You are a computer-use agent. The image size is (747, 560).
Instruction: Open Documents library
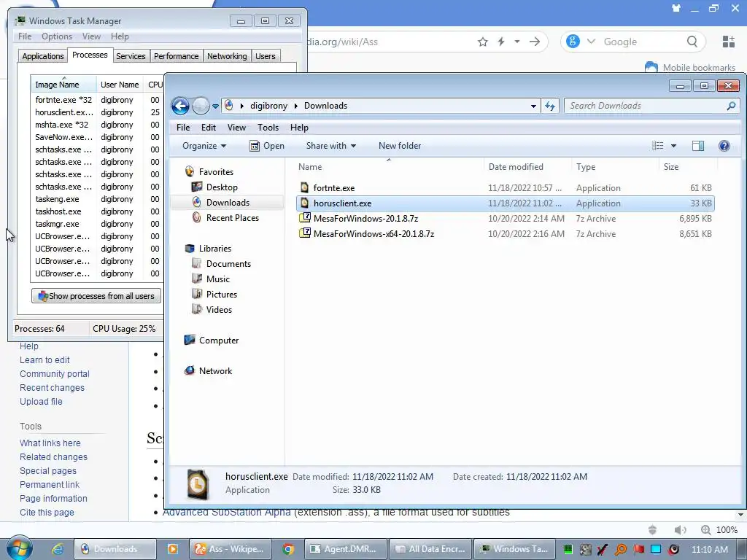(x=228, y=264)
